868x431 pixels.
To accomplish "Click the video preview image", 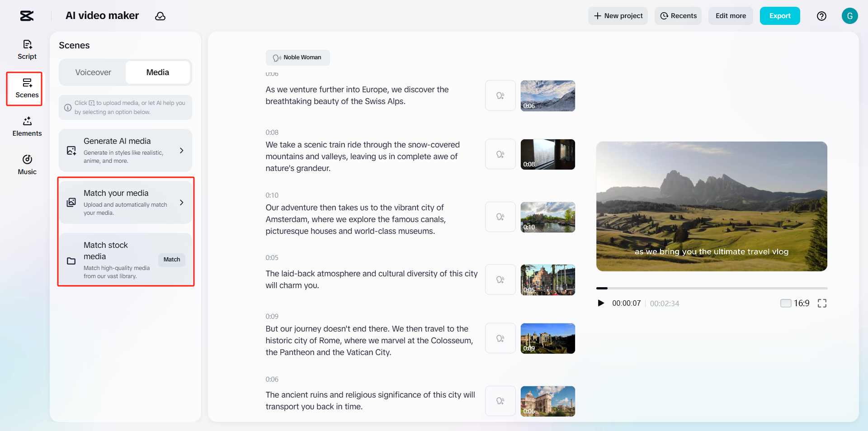I will pos(712,206).
